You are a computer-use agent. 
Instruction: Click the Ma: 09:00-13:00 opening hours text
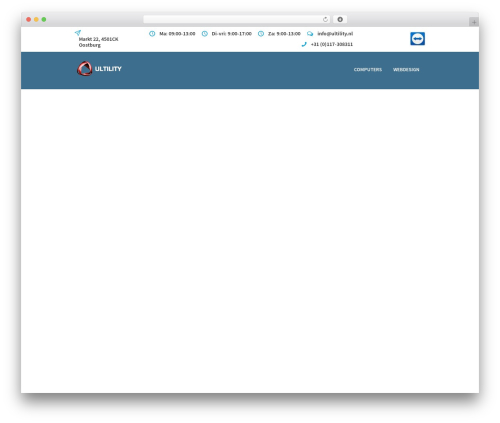(x=177, y=34)
